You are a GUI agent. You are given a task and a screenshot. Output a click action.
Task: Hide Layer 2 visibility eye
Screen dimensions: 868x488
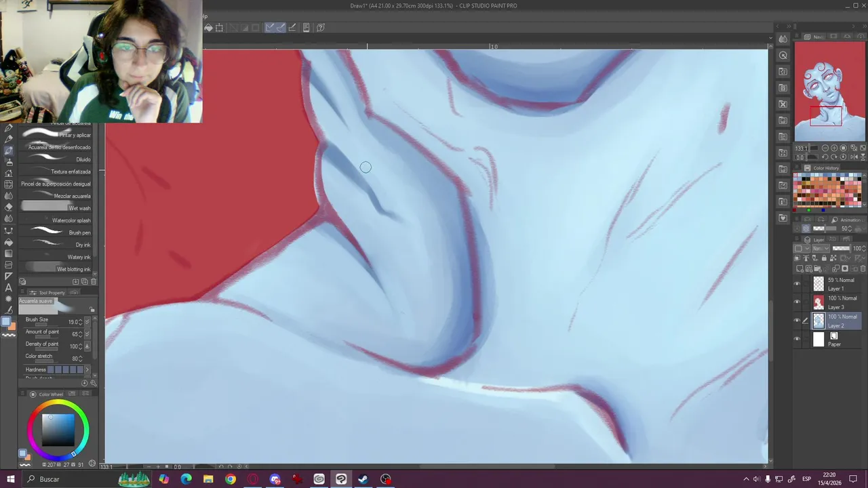[x=797, y=321]
